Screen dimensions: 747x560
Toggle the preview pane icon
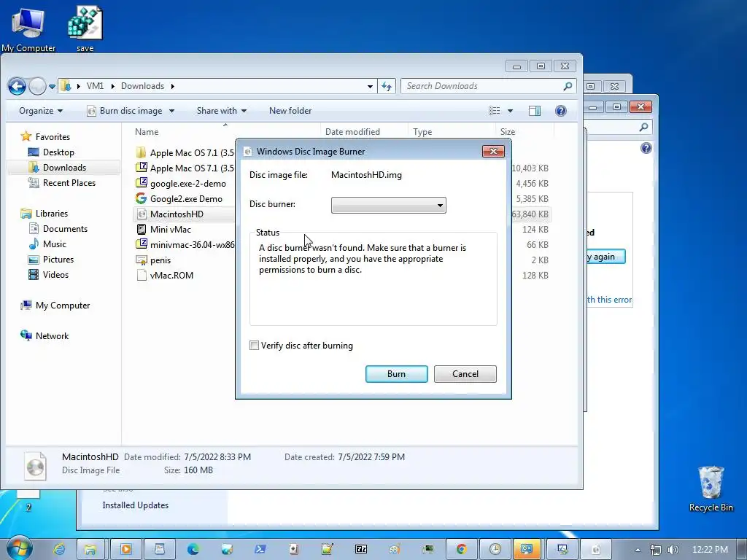(x=535, y=111)
